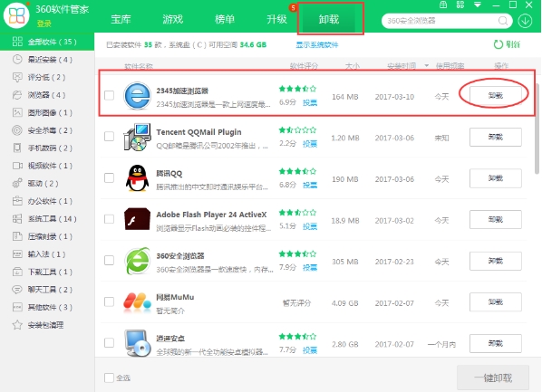This screenshot has height=392, width=542.
Task: Uninstall Tencent QQMail Plugin
Action: (x=496, y=137)
